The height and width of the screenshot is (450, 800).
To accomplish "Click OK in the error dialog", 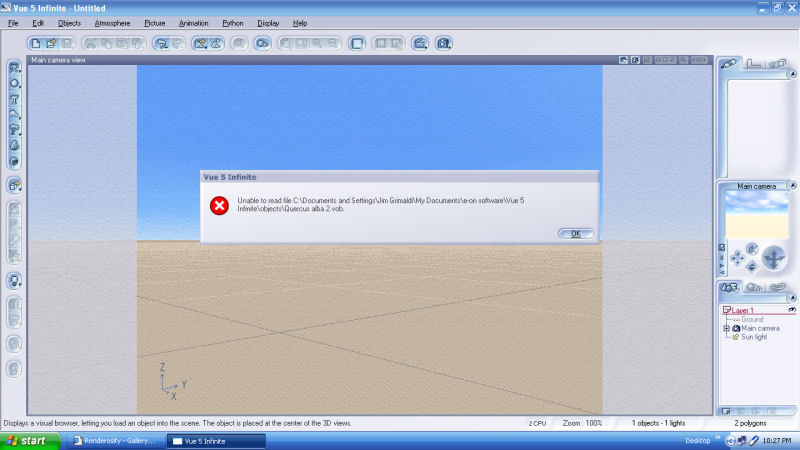I will pyautogui.click(x=576, y=234).
